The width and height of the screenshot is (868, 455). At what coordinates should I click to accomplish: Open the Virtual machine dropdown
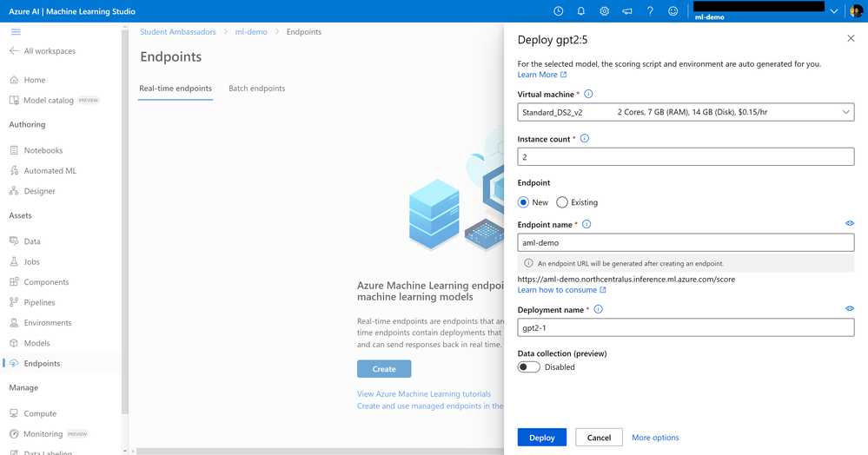point(686,112)
